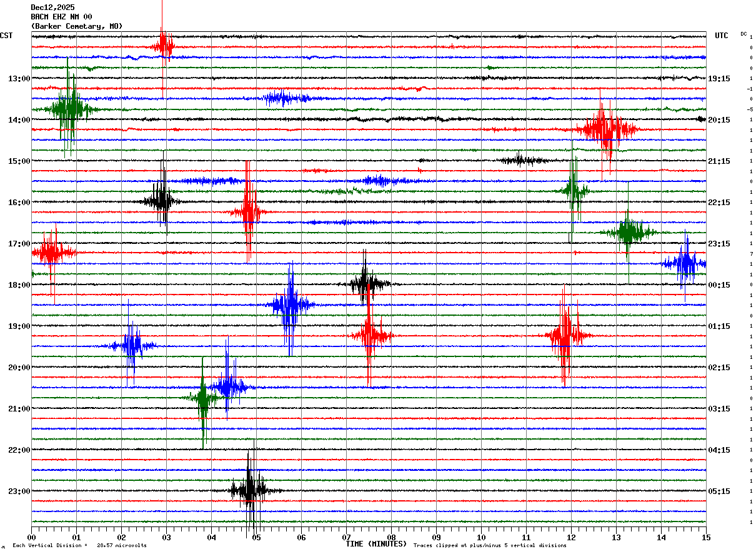Select the 22:00 CST time label

pos(19,450)
